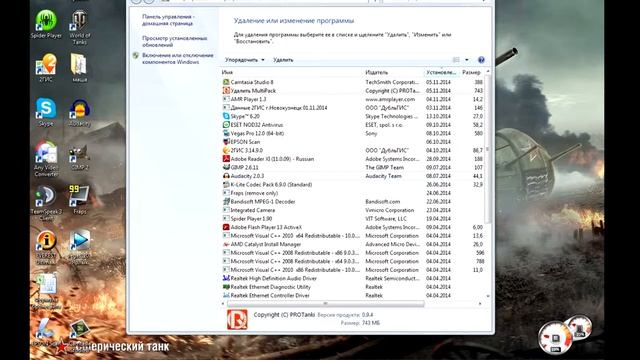Open the 2ГИС desktop shortcut

pos(46,68)
